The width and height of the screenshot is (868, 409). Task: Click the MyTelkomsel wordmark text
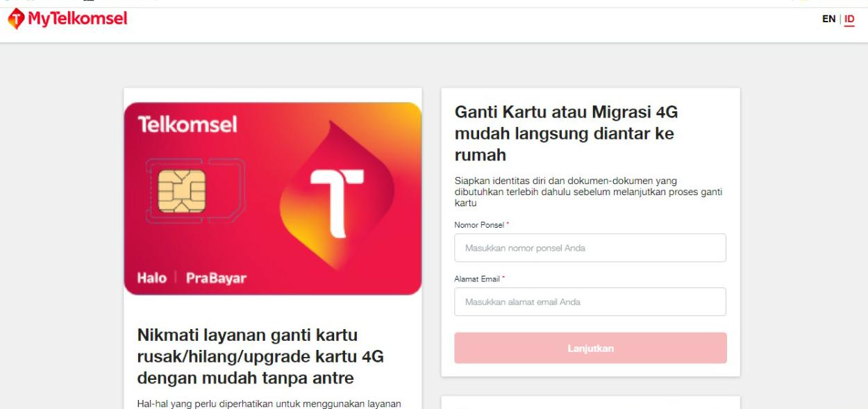[77, 19]
